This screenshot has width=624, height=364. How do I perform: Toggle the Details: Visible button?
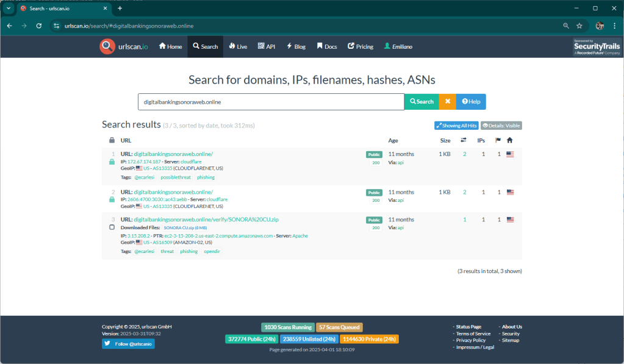[501, 126]
